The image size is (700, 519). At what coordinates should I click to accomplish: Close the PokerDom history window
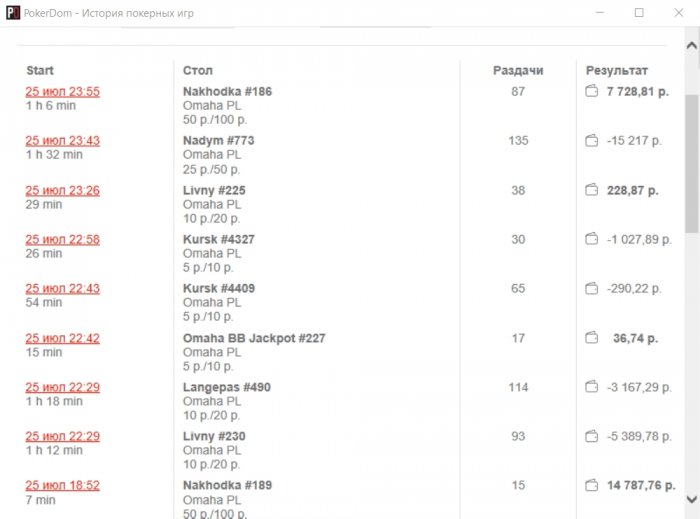(679, 12)
